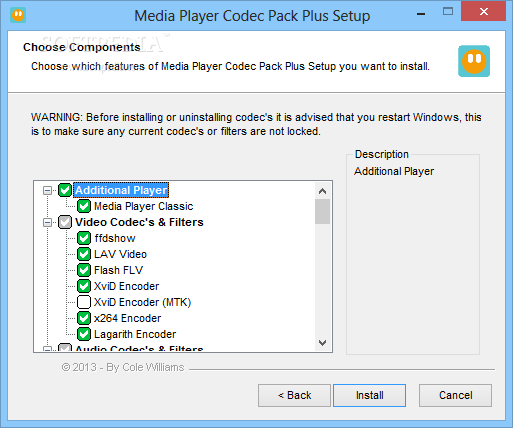Click the component list scroll down arrow
This screenshot has height=428, width=513.
coord(322,343)
